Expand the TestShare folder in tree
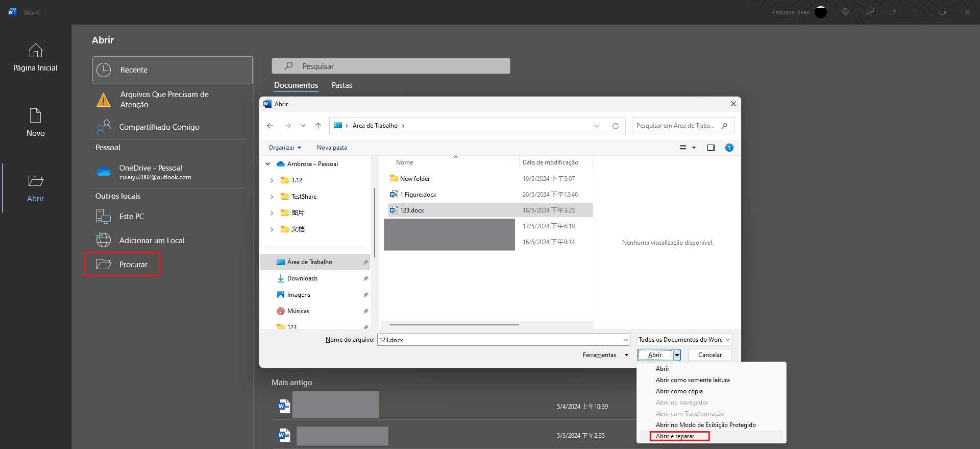 (x=272, y=197)
